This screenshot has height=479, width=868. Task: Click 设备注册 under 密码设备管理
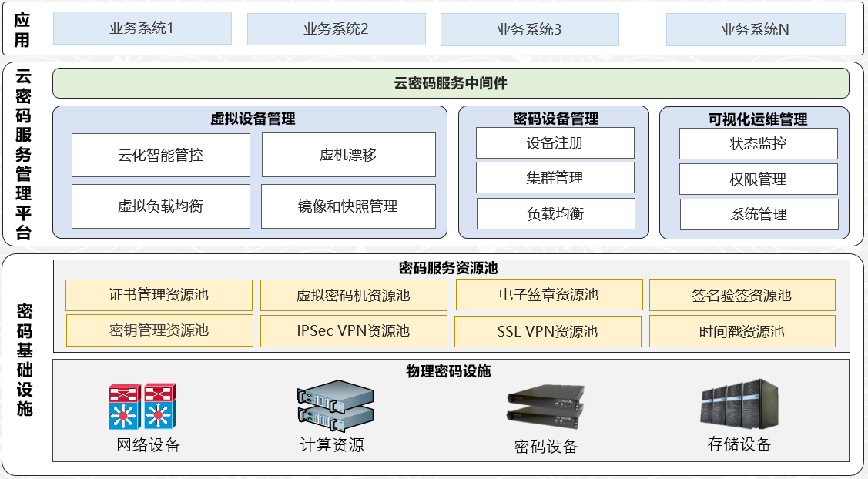coord(555,142)
